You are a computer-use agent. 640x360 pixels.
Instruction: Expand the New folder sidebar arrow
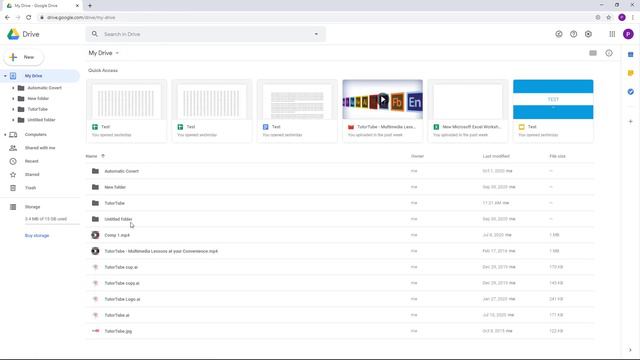(x=13, y=98)
